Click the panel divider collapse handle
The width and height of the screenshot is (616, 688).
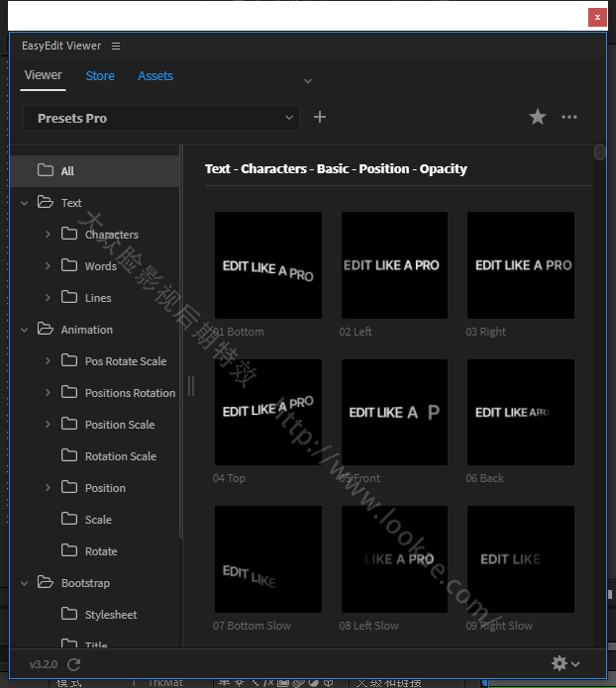[x=191, y=386]
